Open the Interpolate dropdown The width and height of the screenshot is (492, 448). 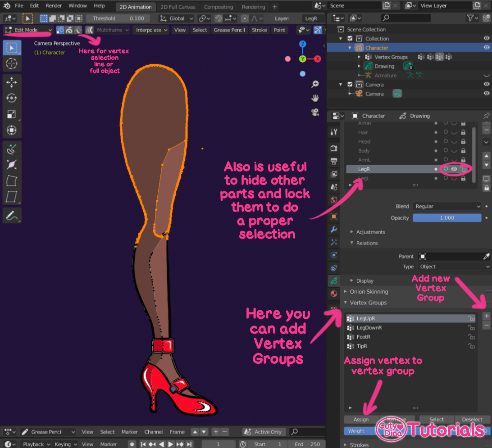tap(151, 29)
